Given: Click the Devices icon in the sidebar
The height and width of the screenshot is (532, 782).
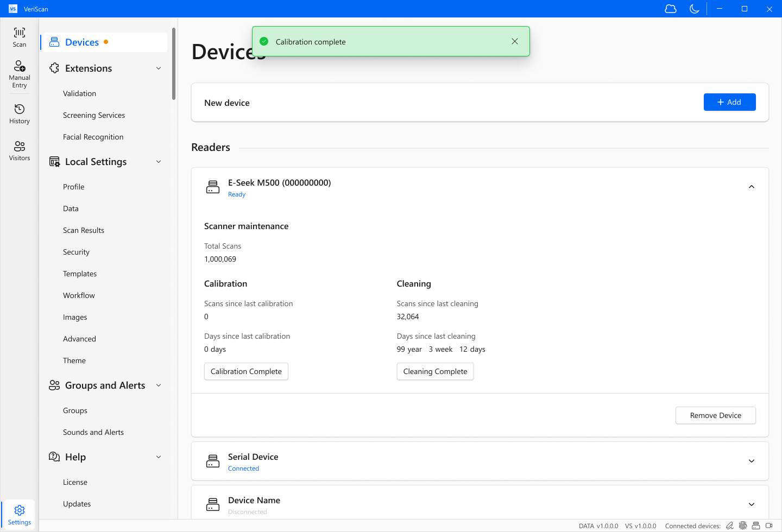Looking at the screenshot, I should [54, 42].
